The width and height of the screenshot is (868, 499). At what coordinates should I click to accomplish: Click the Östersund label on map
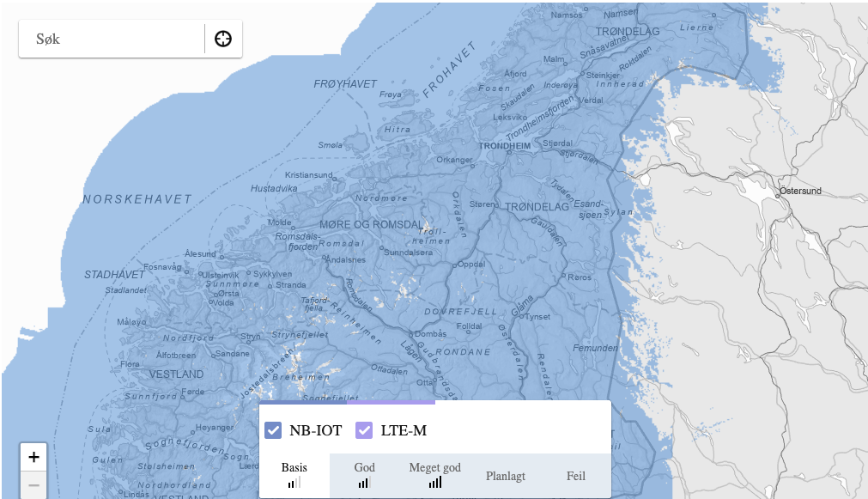click(x=800, y=191)
